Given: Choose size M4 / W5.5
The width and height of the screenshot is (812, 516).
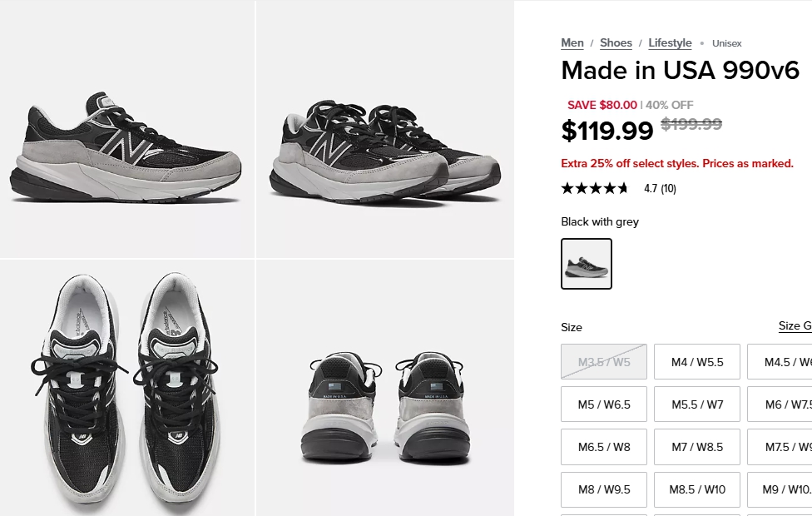Looking at the screenshot, I should [x=696, y=362].
